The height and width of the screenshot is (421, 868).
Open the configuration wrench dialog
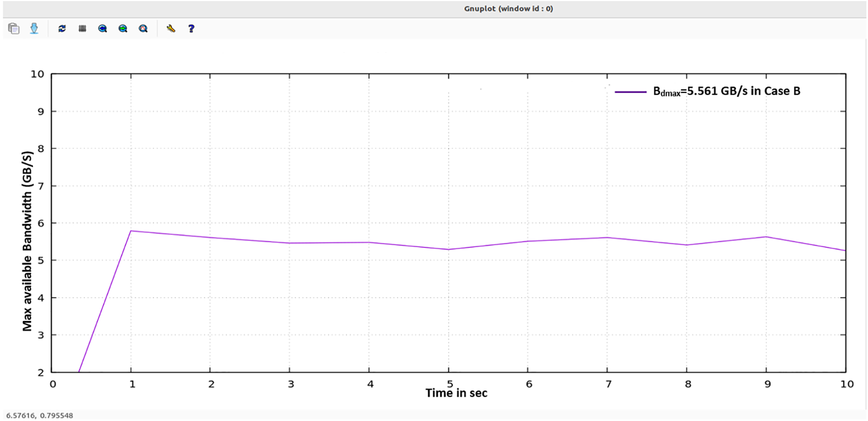(x=171, y=29)
